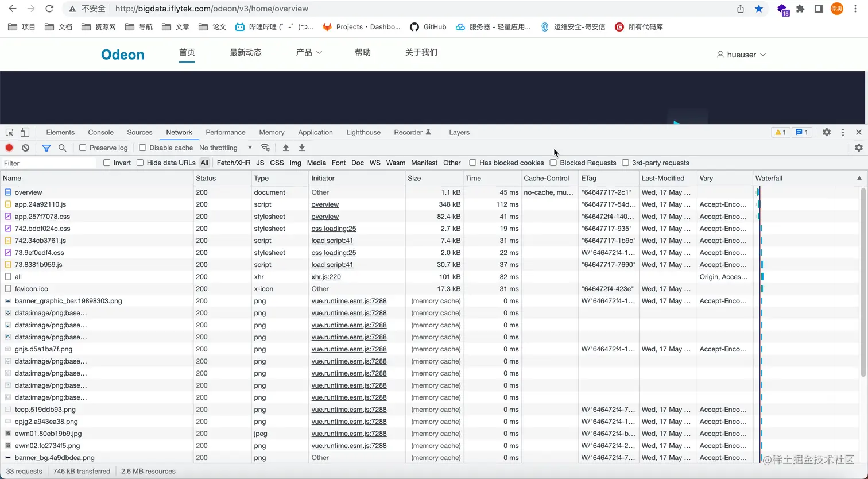Viewport: 868px width, 479px height.
Task: Click the network Filter text field
Action: [x=49, y=163]
